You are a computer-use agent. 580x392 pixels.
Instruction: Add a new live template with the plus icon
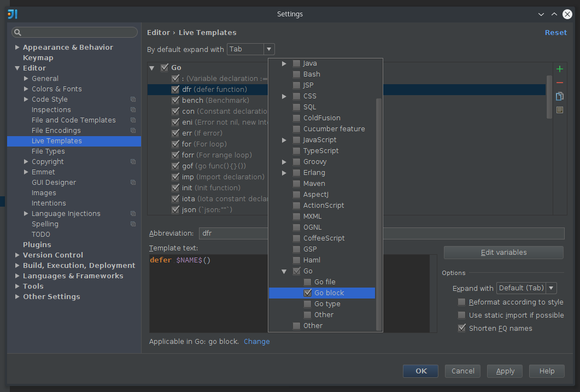pos(559,69)
